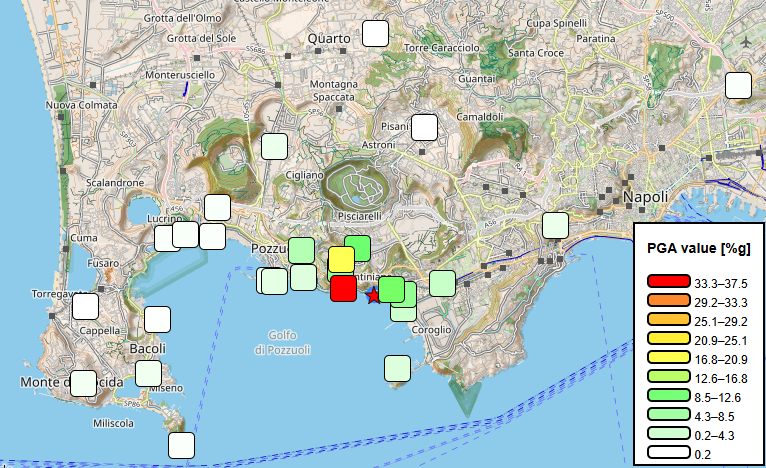Click the 'Cupa Spinelli' label
The image size is (766, 468).
[556, 23]
